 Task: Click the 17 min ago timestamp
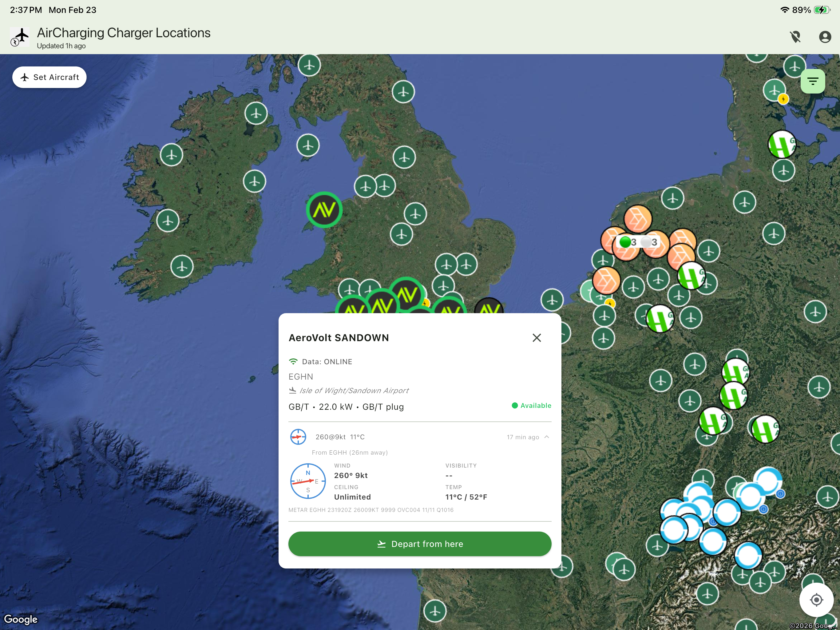[x=523, y=437]
